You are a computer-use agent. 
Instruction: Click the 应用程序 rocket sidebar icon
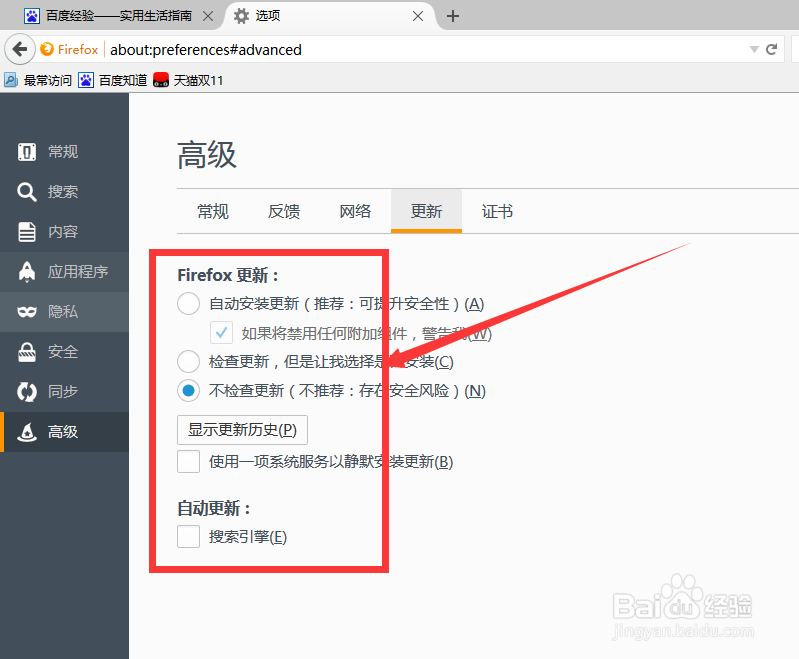(27, 272)
